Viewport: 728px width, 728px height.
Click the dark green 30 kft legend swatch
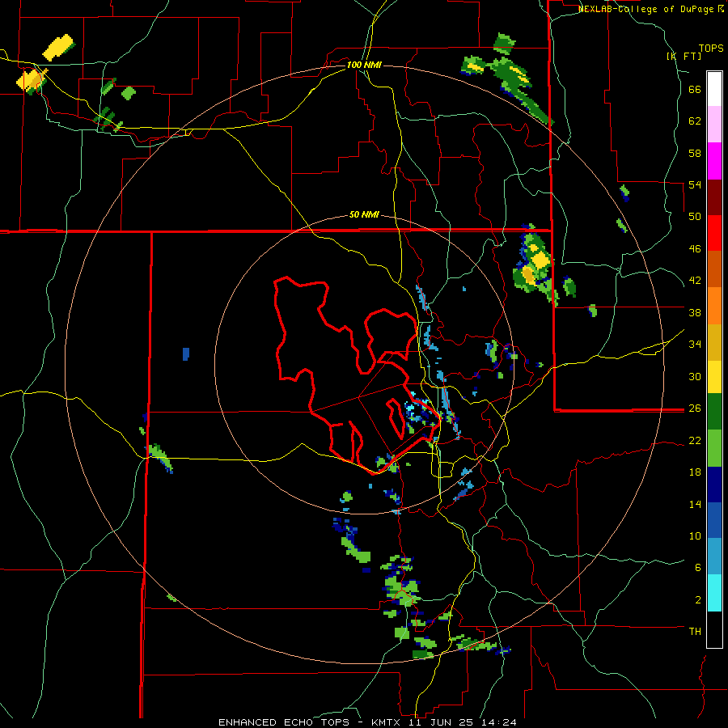point(714,412)
